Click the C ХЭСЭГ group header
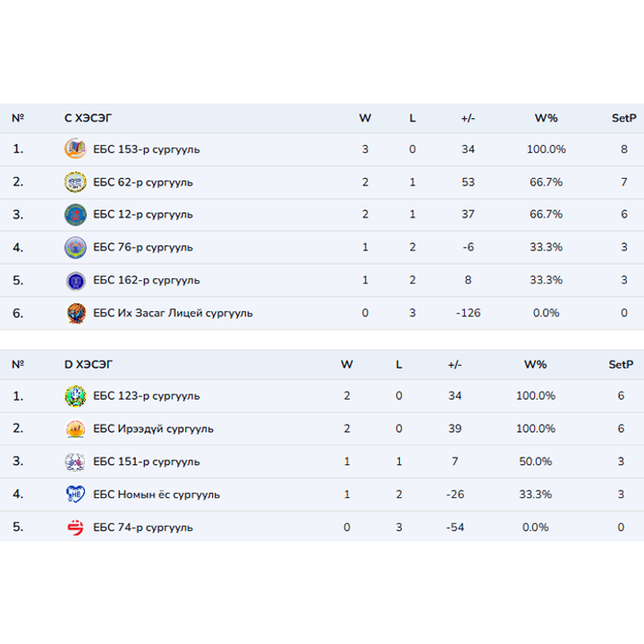 tap(89, 118)
